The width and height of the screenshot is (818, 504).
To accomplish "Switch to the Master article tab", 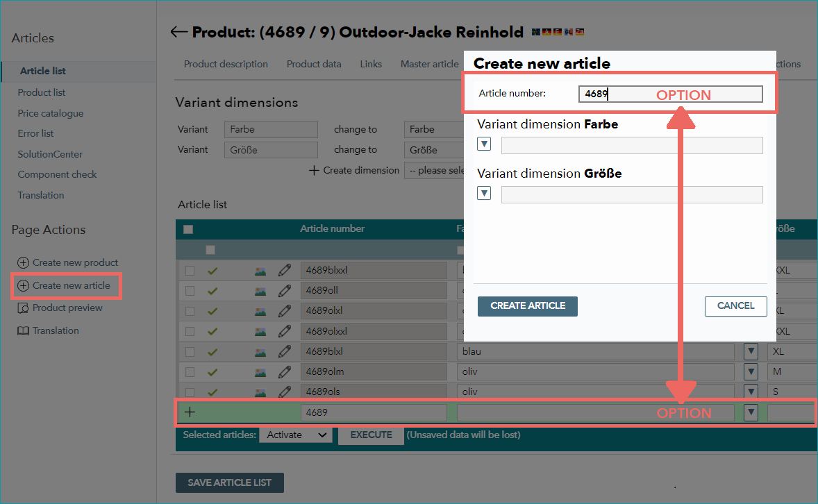I will coord(430,64).
